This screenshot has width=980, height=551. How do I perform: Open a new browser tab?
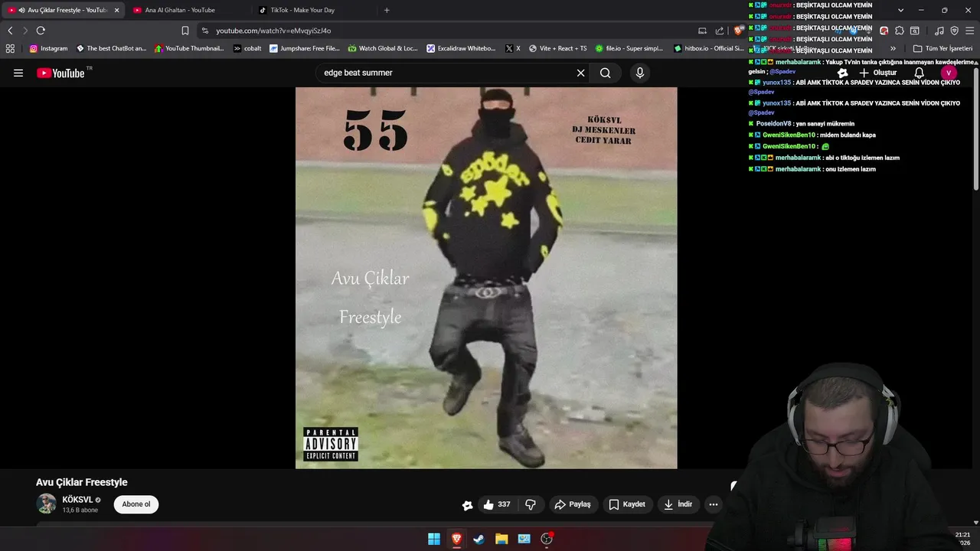pos(387,10)
